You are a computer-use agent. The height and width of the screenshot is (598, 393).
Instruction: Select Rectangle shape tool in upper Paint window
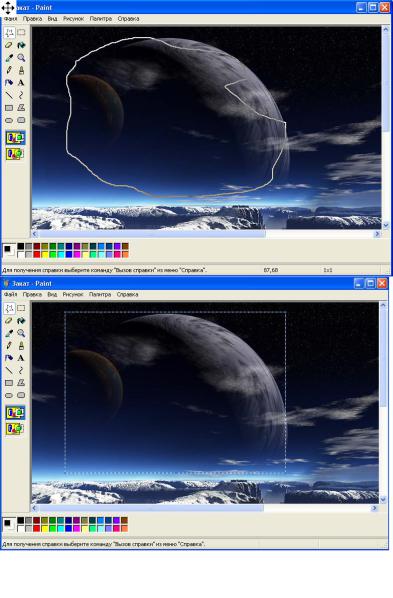pos(9,108)
